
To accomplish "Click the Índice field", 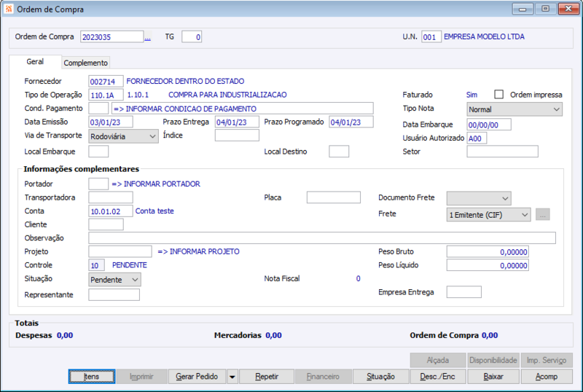I will (x=237, y=136).
